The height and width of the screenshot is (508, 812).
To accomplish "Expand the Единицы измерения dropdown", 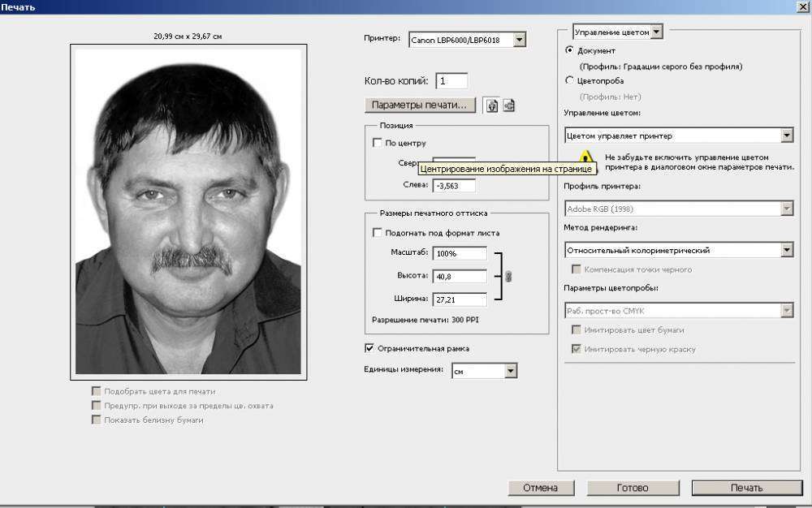I will click(510, 371).
